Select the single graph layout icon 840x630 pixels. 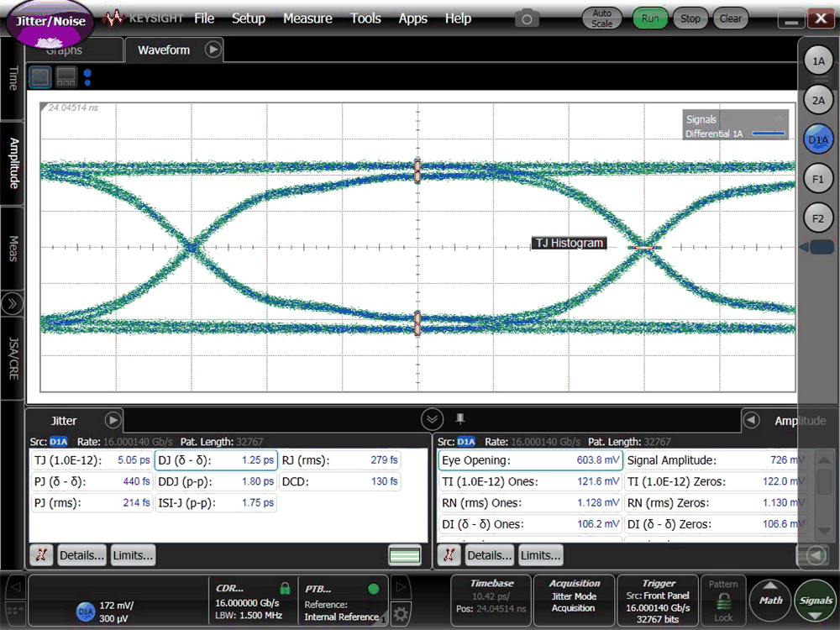(39, 76)
